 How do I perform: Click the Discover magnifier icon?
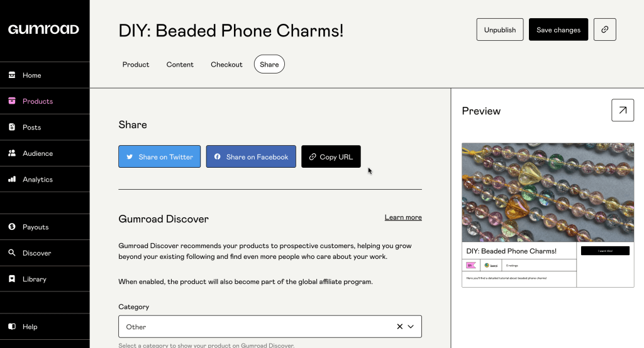pos(12,253)
